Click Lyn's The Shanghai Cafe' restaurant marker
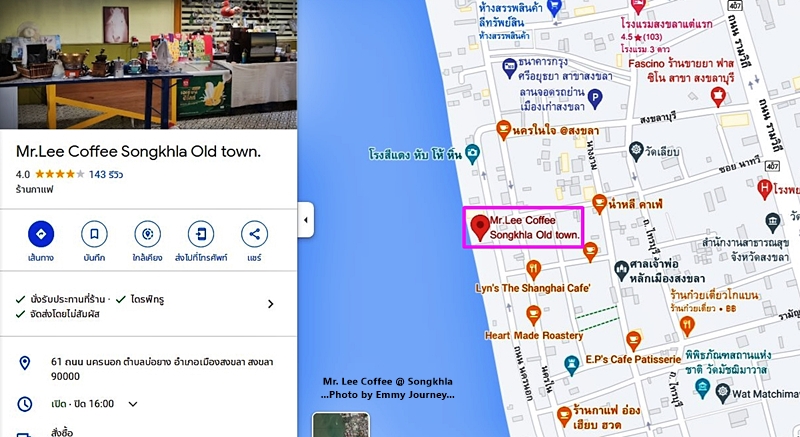Image resolution: width=800 pixels, height=437 pixels. (x=533, y=269)
